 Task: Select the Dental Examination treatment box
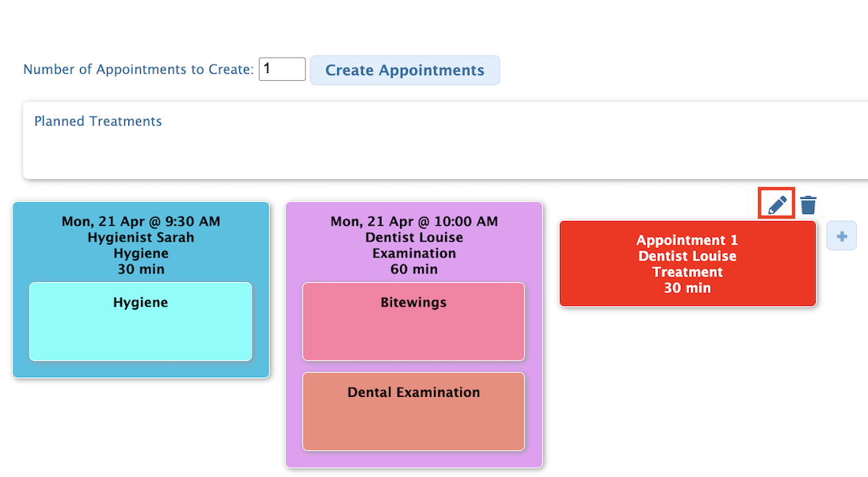[413, 411]
